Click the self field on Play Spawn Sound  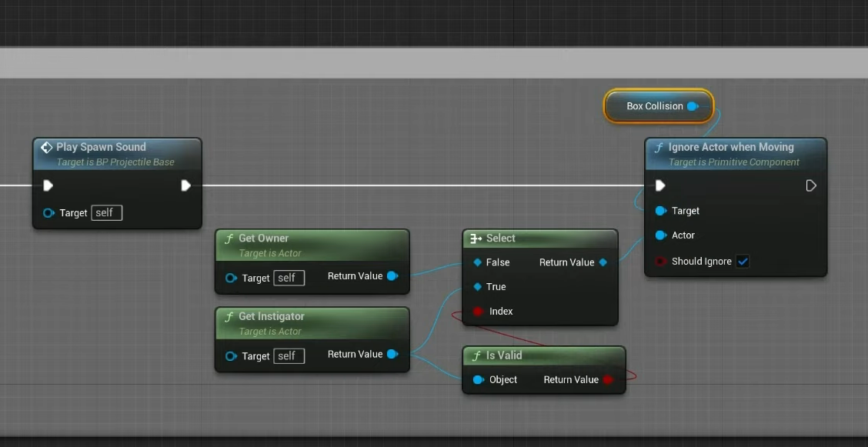(106, 213)
